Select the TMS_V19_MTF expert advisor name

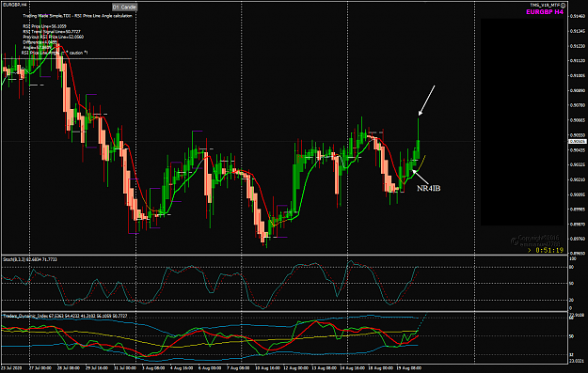(545, 6)
